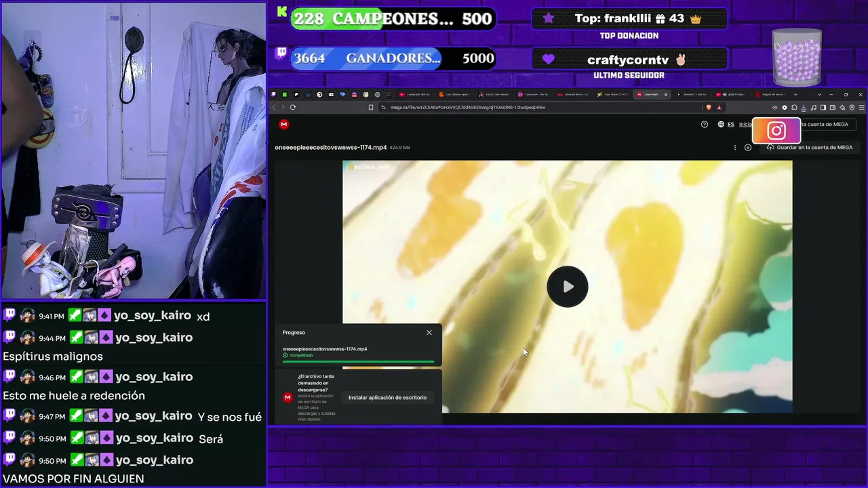Click the Brave Shields lion icon
The image size is (868, 488).
click(709, 107)
